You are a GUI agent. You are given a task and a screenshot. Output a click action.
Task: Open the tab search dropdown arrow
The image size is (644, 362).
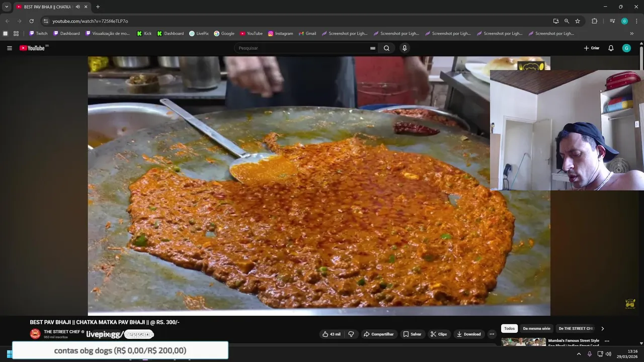coord(7,7)
